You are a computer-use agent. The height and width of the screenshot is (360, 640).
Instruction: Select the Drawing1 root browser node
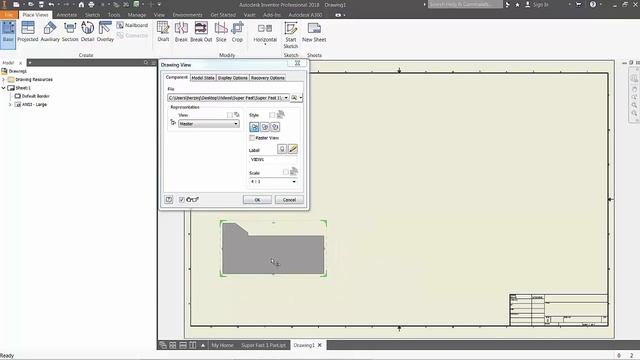click(x=14, y=71)
